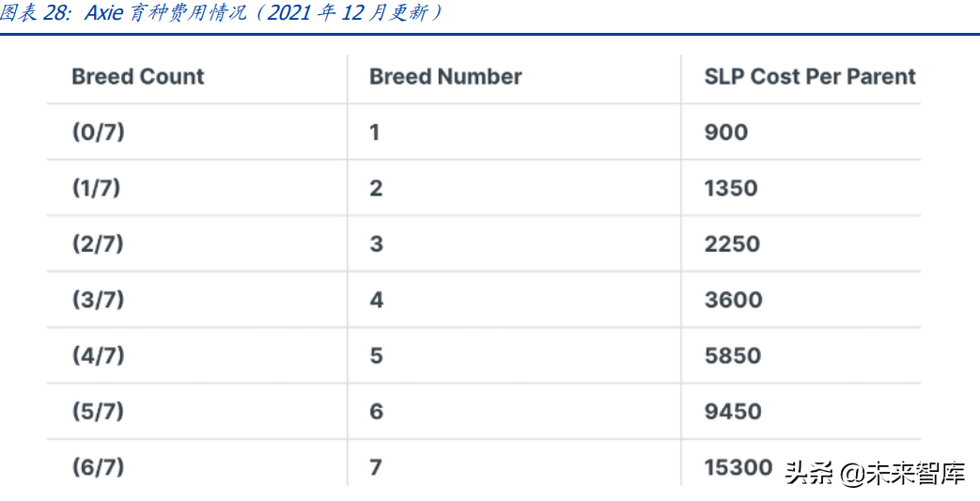This screenshot has height=501, width=980.
Task: Click the 900 SLP cost value
Action: coord(725,133)
